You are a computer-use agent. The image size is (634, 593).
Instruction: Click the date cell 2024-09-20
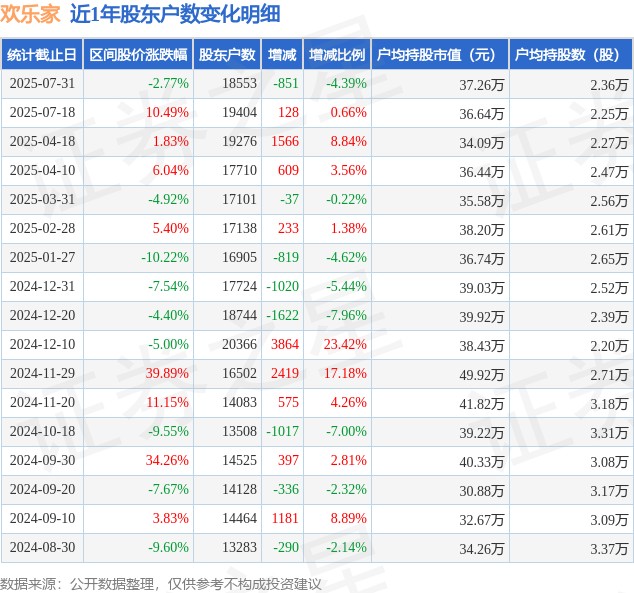[42, 490]
